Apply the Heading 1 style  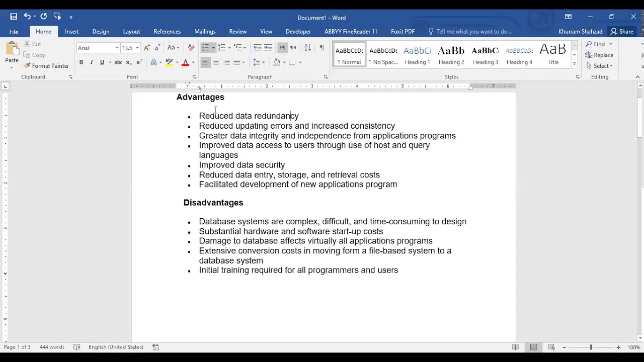417,55
